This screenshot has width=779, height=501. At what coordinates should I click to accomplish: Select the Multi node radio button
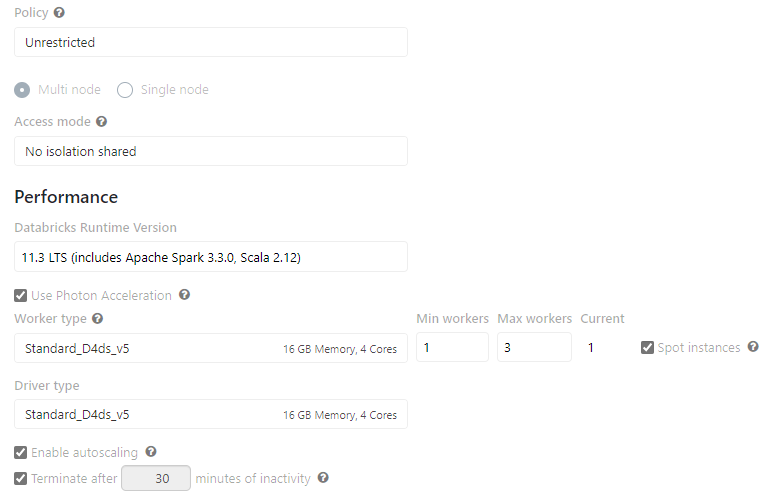[23, 90]
